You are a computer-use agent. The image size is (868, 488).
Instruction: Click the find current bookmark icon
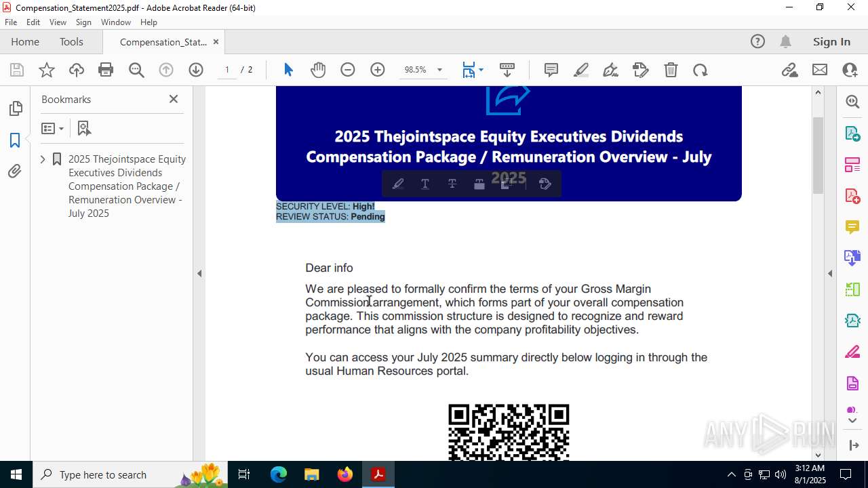(84, 128)
